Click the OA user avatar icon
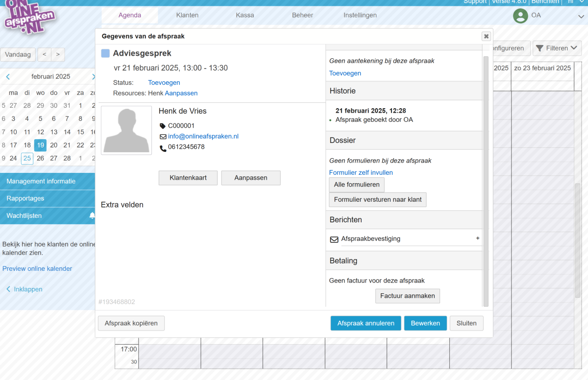Screen dimensions: 588x380 pos(520,16)
